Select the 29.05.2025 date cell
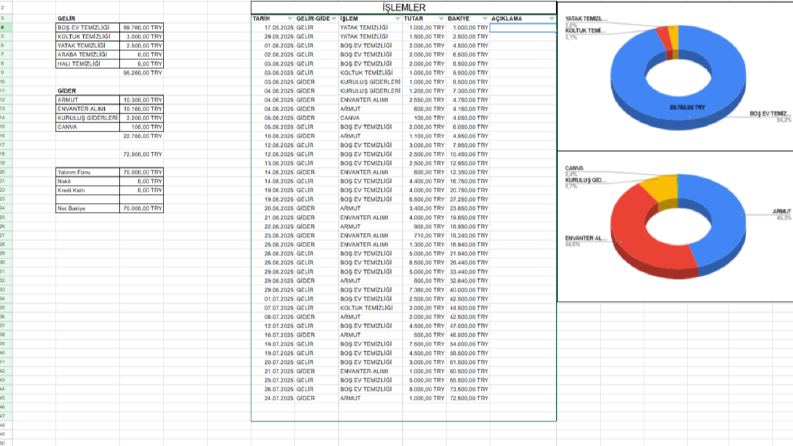793x446 pixels. point(273,37)
